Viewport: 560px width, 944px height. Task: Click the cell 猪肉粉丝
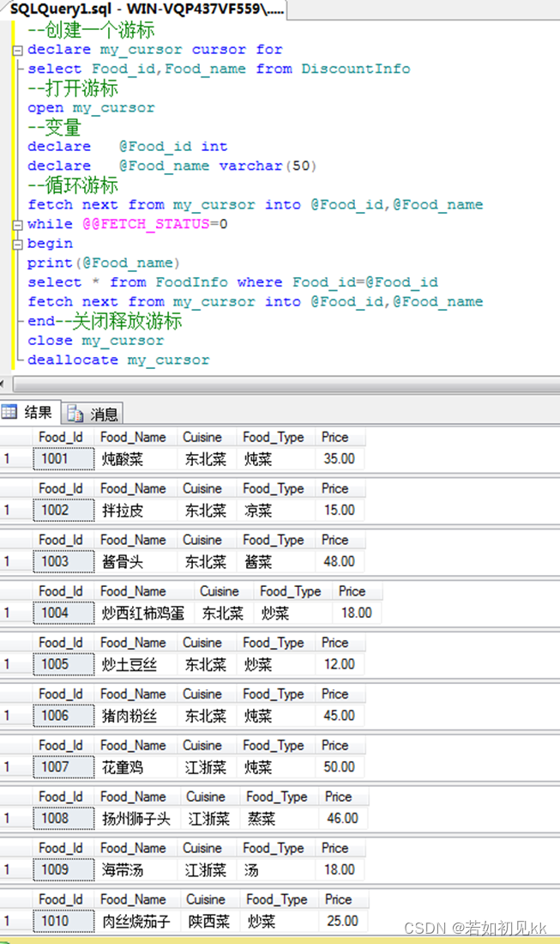[136, 715]
